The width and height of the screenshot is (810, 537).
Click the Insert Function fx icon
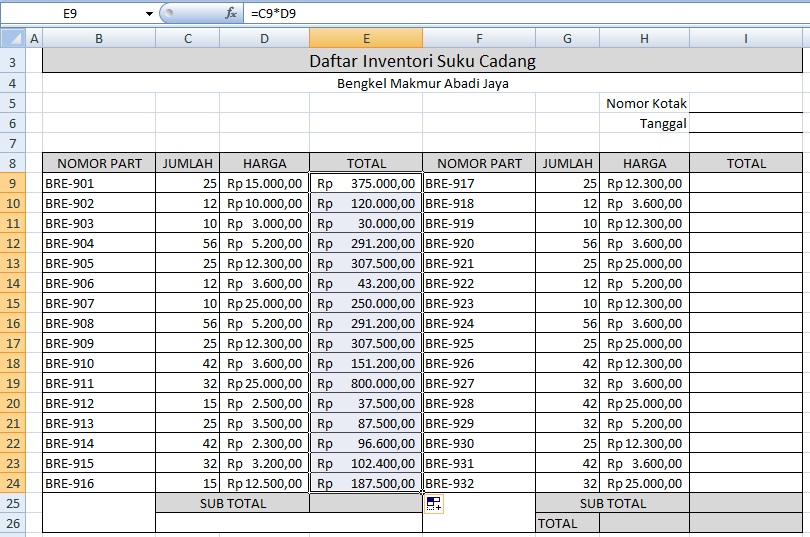pos(230,13)
